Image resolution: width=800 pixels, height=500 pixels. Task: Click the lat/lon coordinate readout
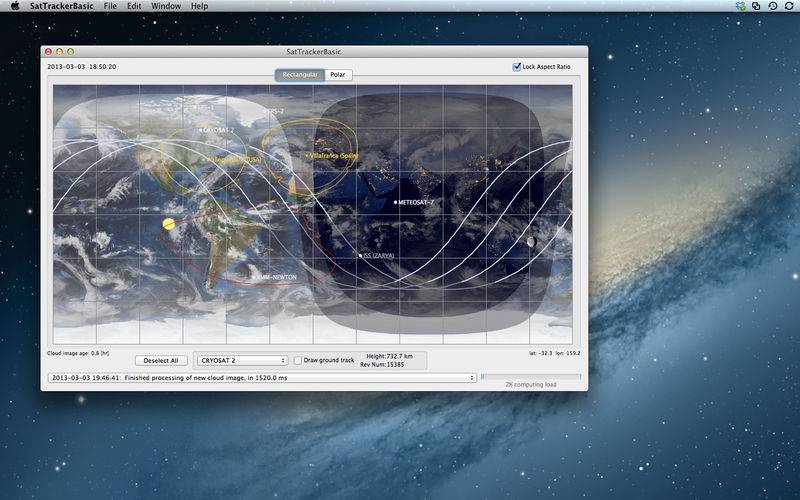555,353
